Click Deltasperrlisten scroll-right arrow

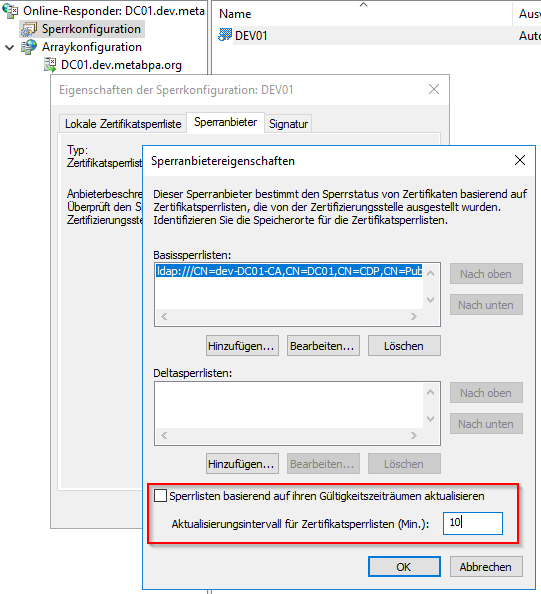[x=414, y=435]
